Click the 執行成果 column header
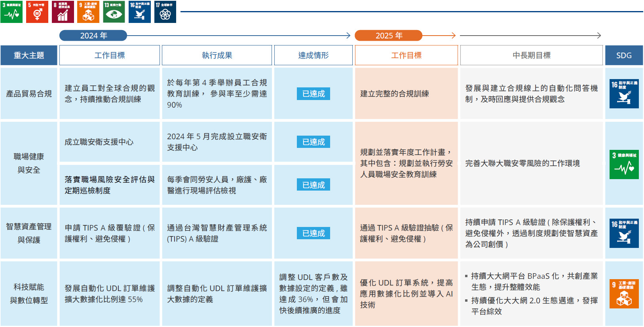Image resolution: width=644 pixels, height=327 pixels. pyautogui.click(x=217, y=55)
